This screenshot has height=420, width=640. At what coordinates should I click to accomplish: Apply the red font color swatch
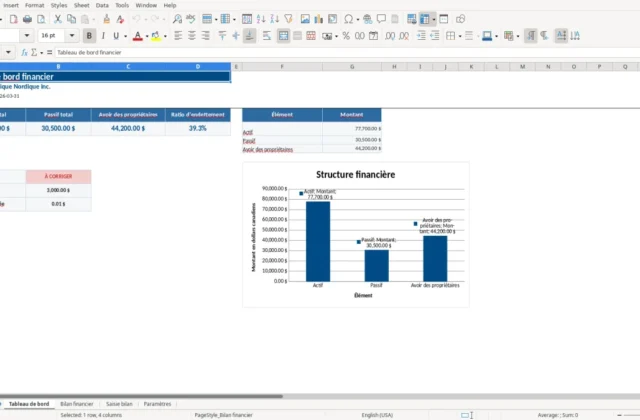[138, 36]
